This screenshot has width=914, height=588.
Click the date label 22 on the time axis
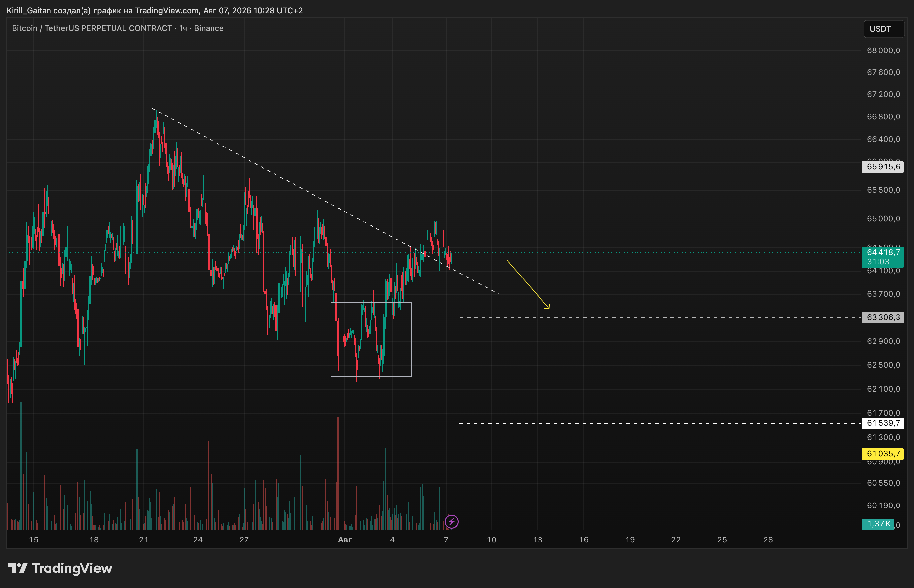[x=676, y=540]
